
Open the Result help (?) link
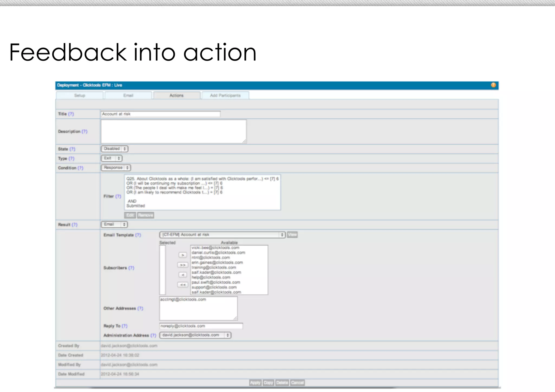[75, 225]
